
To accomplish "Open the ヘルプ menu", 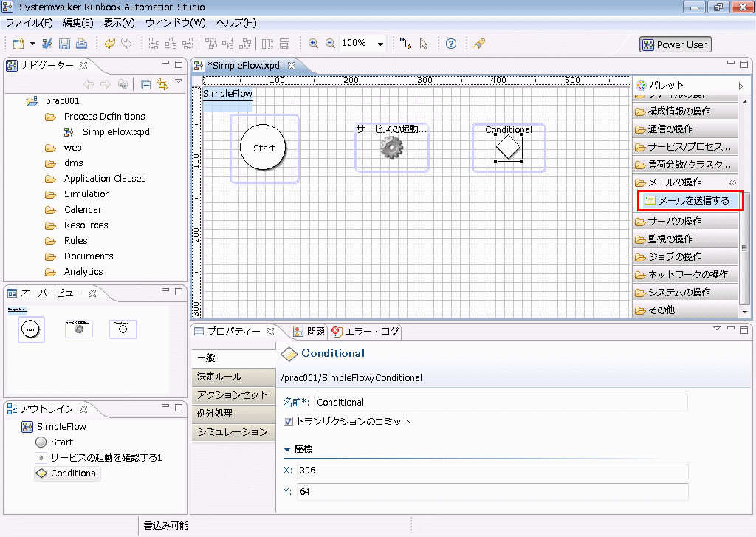I will click(x=236, y=23).
